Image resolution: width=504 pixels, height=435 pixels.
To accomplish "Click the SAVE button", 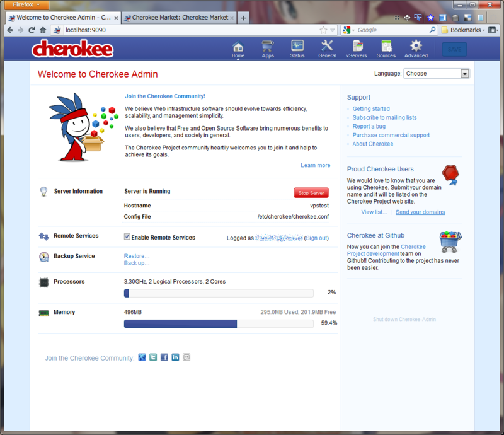I will [x=454, y=49].
